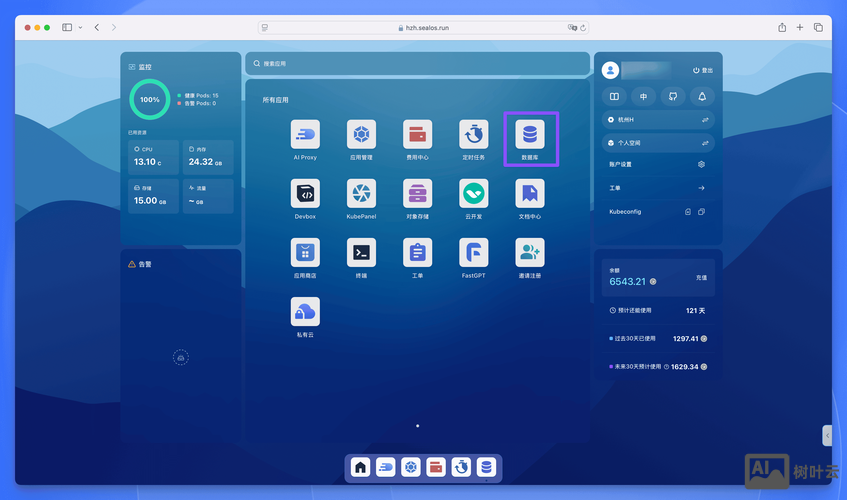Click the GitHub icon in user panel

pos(673,97)
